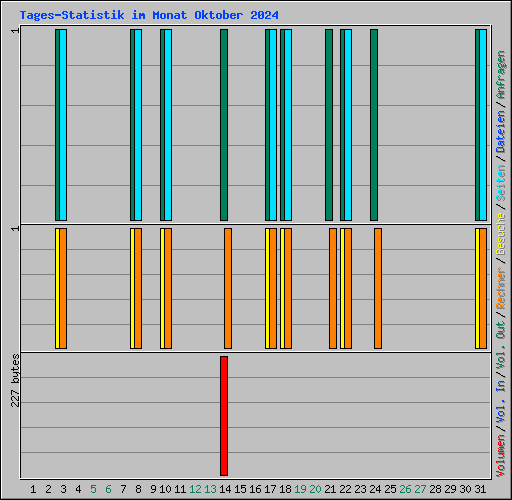This screenshot has width=512, height=500.
Task: Click the green Anfragen bar for day 24
Action: pos(374,125)
